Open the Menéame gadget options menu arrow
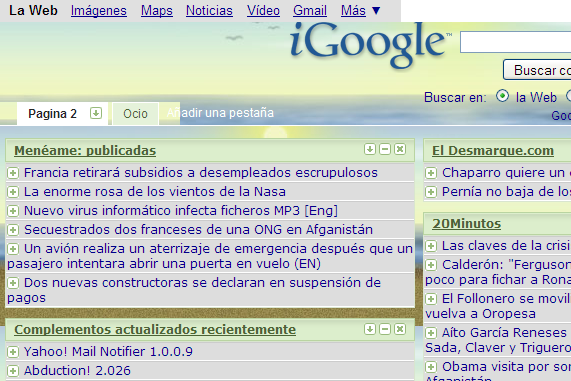The height and width of the screenshot is (381, 571). tap(370, 149)
